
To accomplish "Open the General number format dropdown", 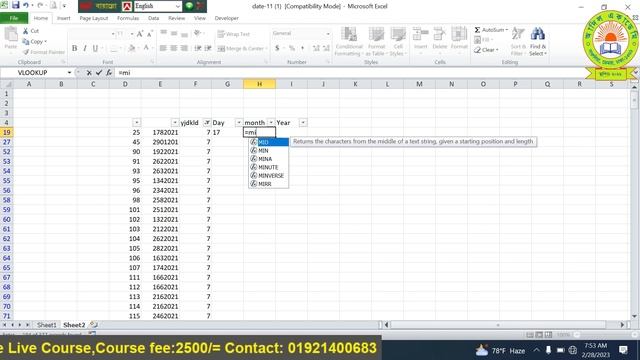I will coord(328,33).
